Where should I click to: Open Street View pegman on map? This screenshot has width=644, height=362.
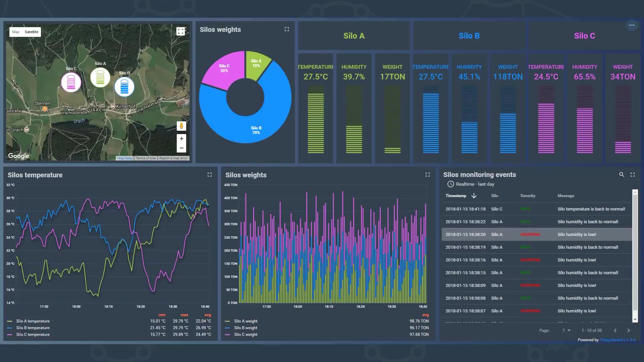(x=181, y=126)
